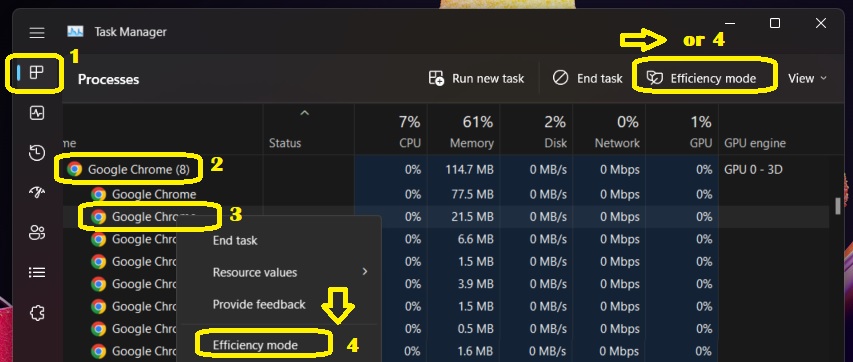Open the Resource values submenu

[x=279, y=272]
